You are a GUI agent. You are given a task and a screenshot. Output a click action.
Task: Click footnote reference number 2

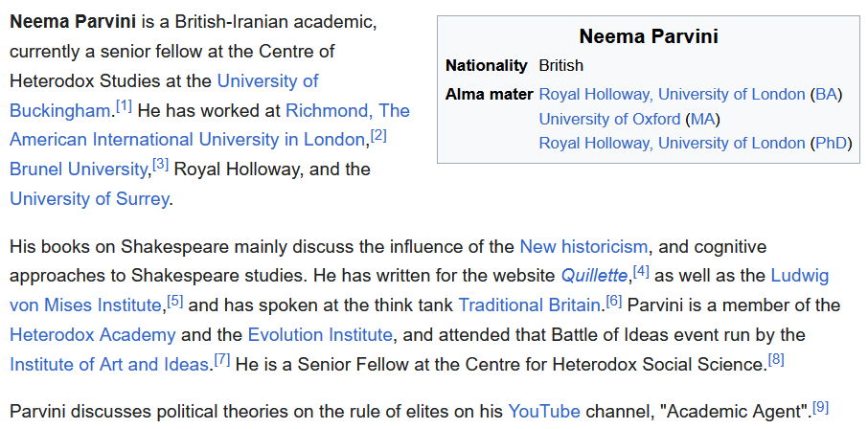tap(378, 135)
